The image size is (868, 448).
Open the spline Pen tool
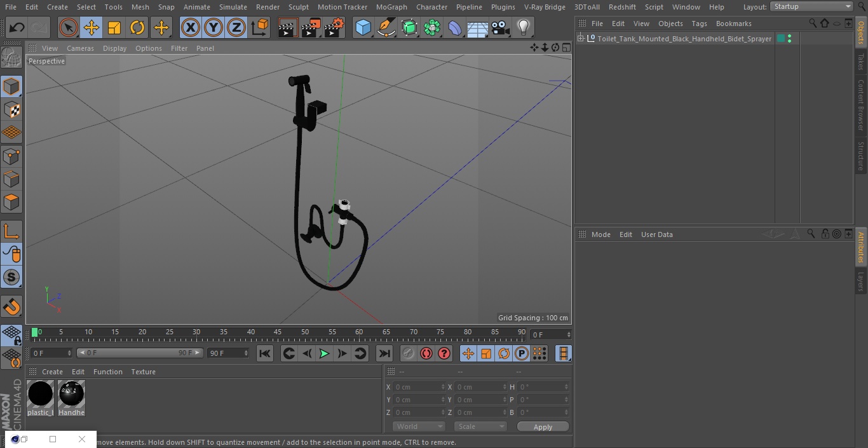tap(386, 27)
